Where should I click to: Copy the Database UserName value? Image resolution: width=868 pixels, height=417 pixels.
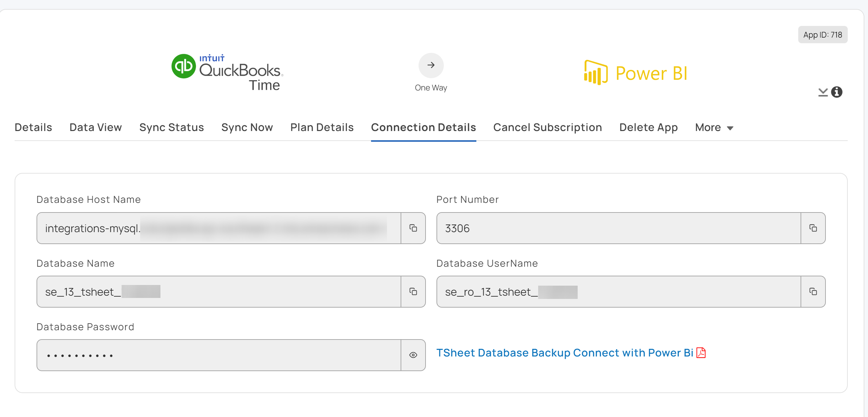coord(813,292)
